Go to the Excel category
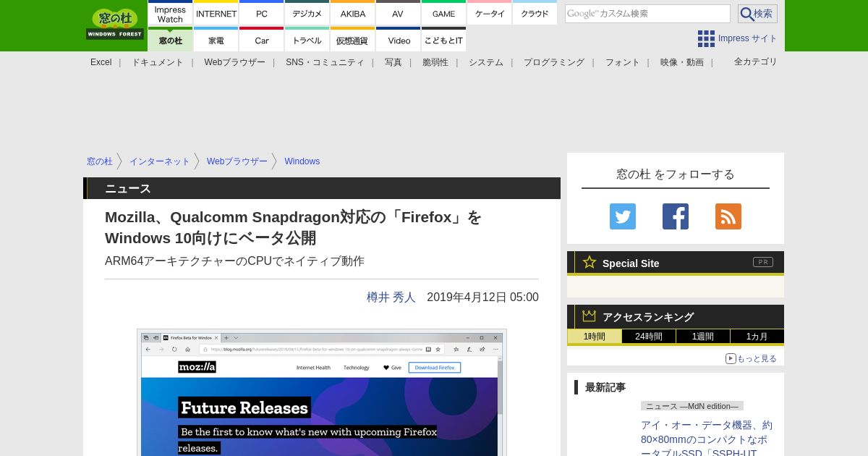This screenshot has height=456, width=868. (x=101, y=62)
